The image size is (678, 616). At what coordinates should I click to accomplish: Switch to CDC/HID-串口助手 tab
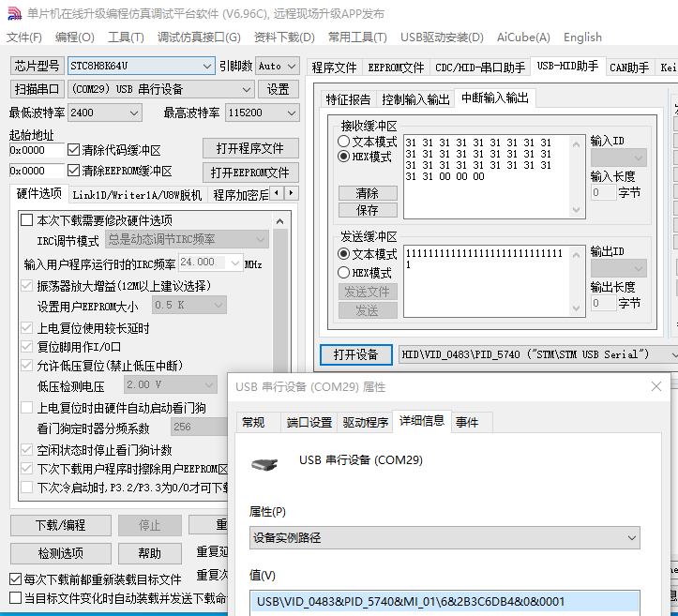[x=480, y=68]
